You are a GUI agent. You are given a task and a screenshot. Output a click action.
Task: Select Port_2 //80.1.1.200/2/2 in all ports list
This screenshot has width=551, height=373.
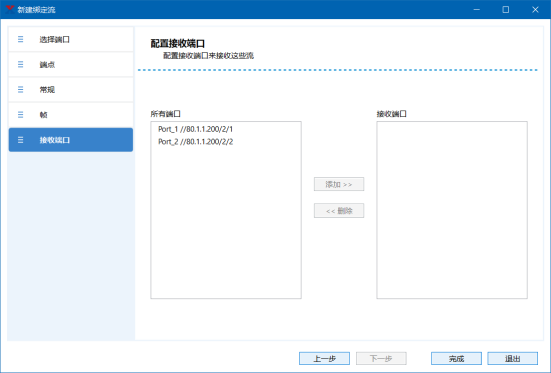point(195,142)
